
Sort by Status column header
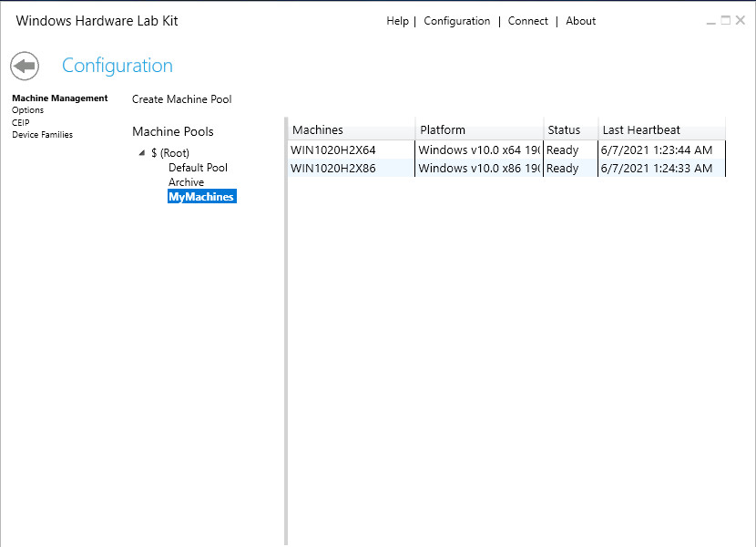click(571, 129)
